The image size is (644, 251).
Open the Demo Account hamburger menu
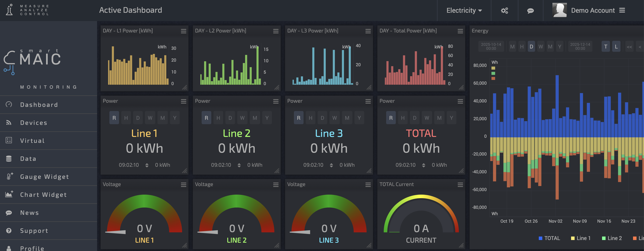pos(622,11)
